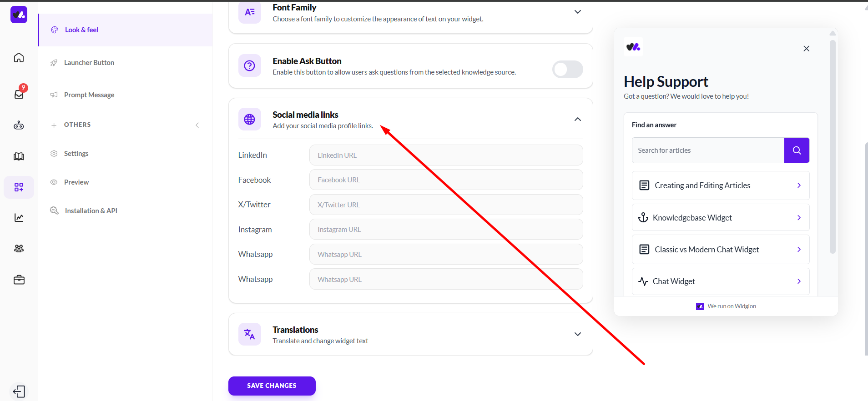Viewport: 868px width, 401px height.
Task: Click the logout icon at bottom left
Action: coord(19,391)
